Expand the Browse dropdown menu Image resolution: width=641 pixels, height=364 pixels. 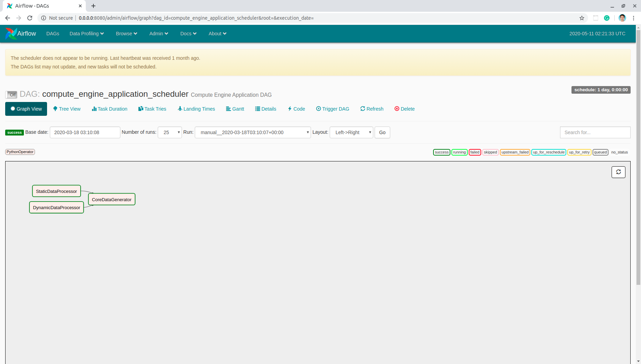[127, 34]
